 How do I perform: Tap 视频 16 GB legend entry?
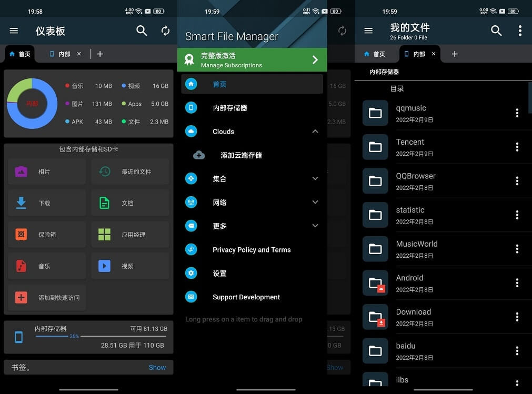(x=145, y=86)
